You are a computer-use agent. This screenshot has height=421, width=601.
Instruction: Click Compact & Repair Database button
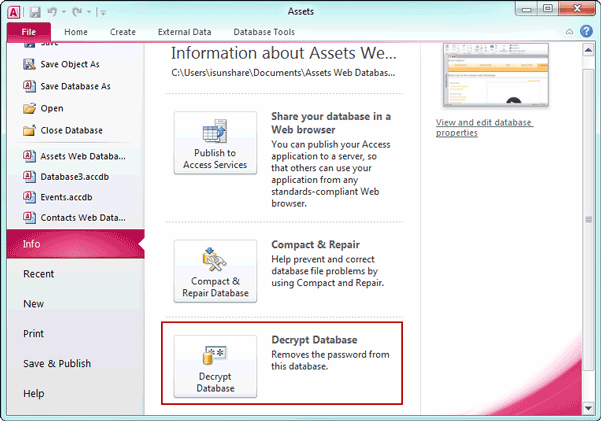tap(215, 271)
